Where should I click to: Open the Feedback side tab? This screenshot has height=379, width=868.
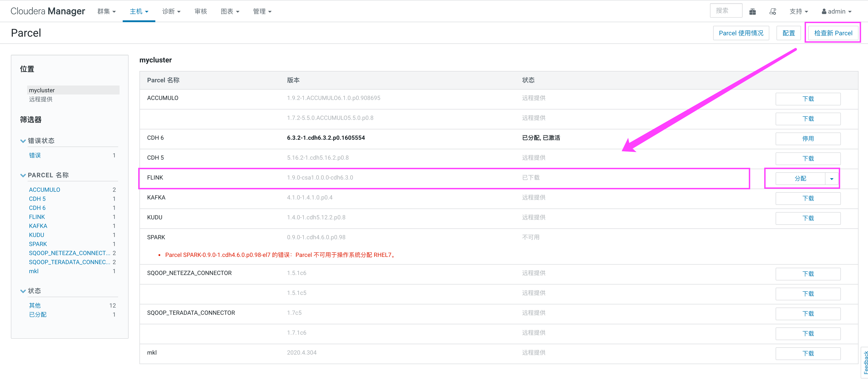click(x=865, y=362)
